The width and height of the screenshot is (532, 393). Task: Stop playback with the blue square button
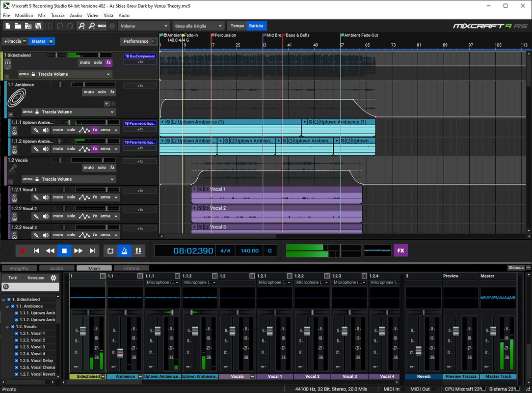point(64,251)
